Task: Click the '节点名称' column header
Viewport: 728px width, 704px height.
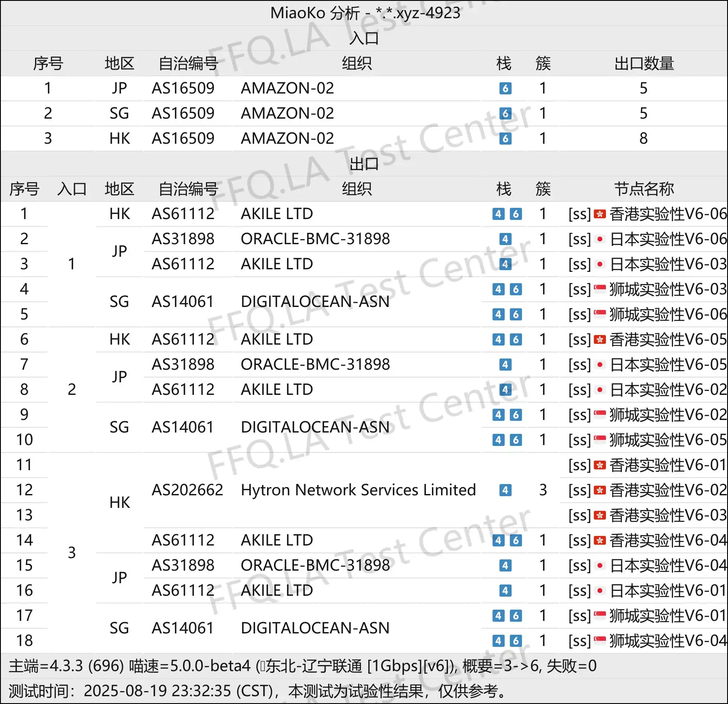Action: [x=644, y=189]
